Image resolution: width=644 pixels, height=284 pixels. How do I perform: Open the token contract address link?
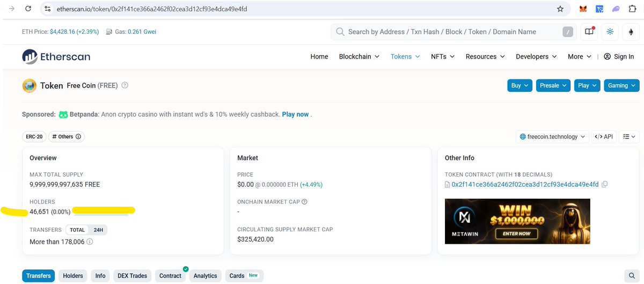click(x=525, y=184)
